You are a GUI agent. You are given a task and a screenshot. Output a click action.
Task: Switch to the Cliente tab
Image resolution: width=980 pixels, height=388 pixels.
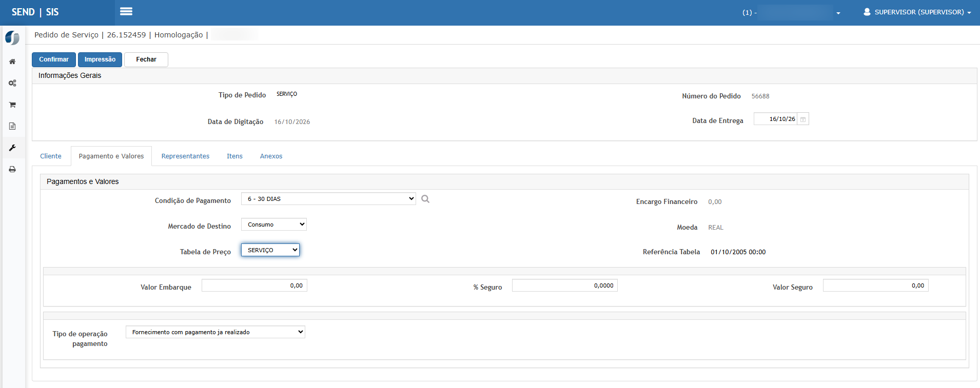(51, 156)
